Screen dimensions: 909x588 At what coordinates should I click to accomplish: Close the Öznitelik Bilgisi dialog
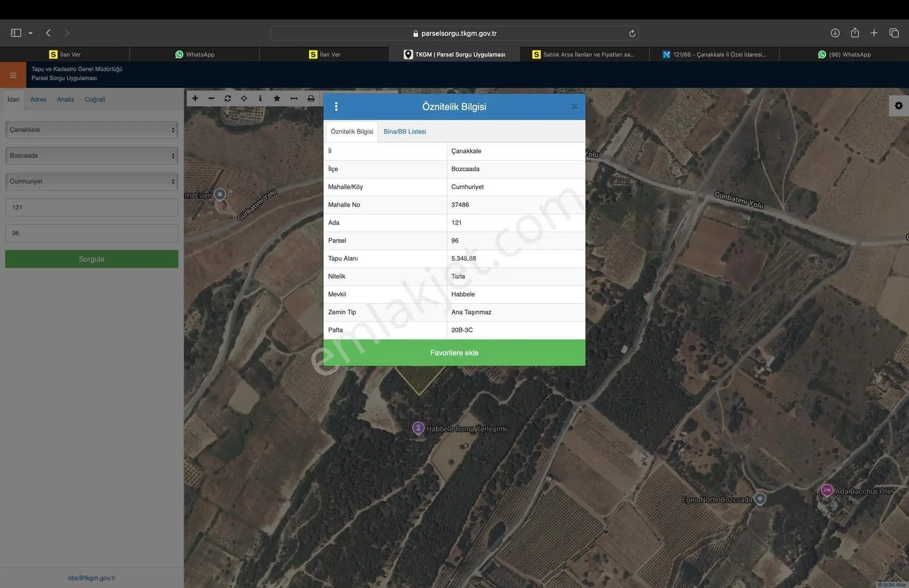[x=574, y=107]
